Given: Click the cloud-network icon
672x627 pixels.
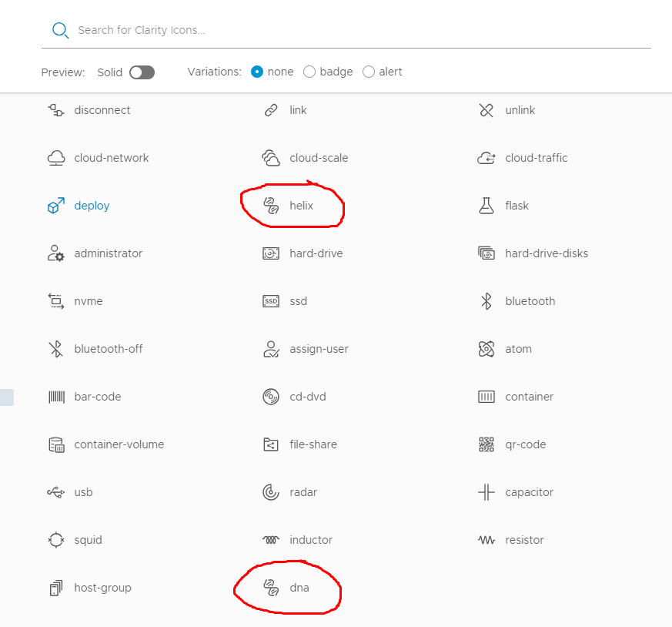Looking at the screenshot, I should (56, 158).
